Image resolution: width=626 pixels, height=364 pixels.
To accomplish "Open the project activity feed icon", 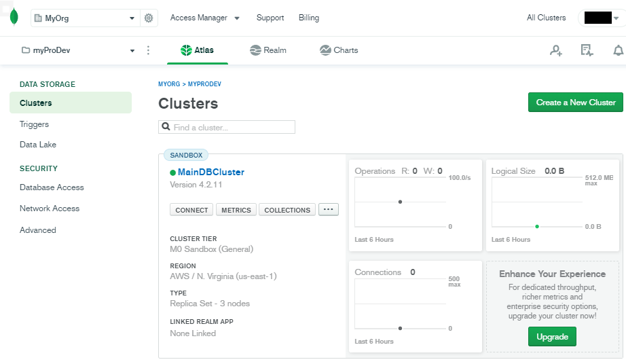I will [x=587, y=50].
